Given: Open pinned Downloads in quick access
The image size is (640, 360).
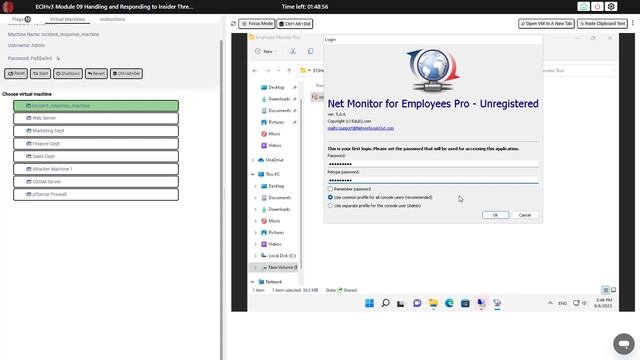Looking at the screenshot, I should point(279,99).
